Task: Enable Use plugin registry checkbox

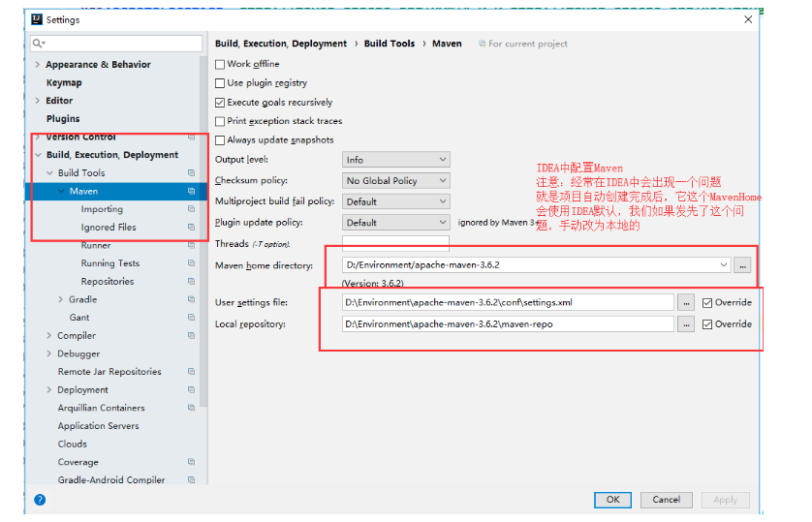Action: point(220,83)
